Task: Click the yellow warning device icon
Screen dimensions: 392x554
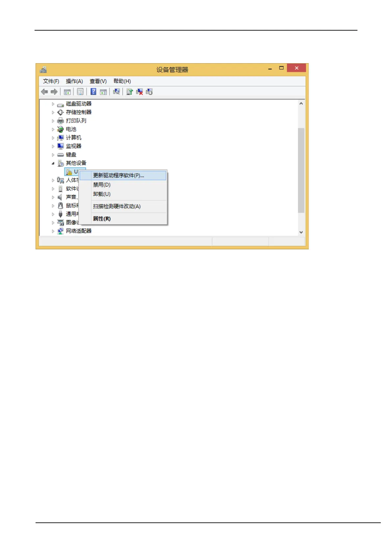Action: [69, 172]
